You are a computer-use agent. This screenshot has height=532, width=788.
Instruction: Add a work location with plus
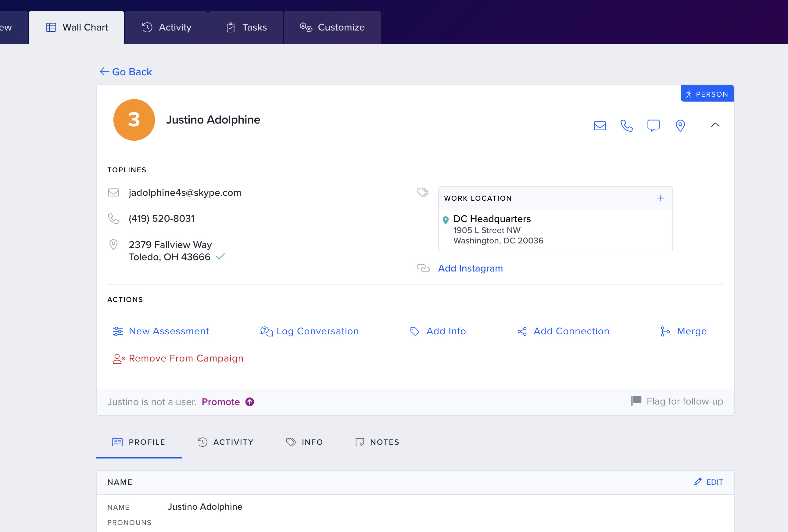(660, 198)
